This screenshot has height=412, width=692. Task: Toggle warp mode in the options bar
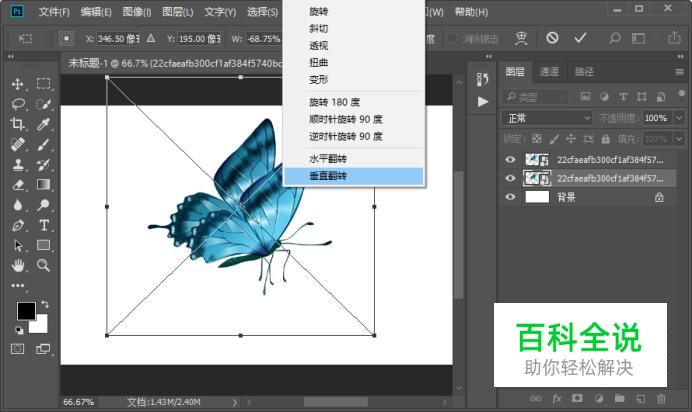tap(521, 38)
